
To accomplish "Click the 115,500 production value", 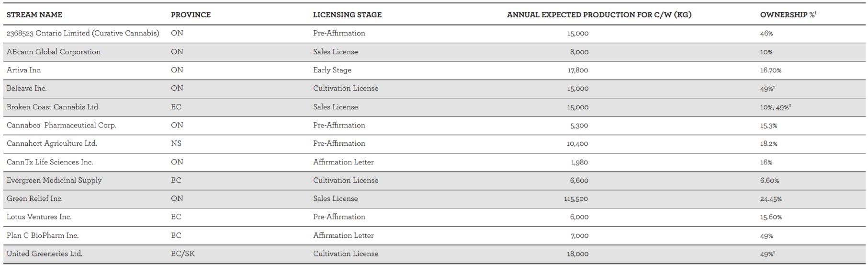I will 576,199.
